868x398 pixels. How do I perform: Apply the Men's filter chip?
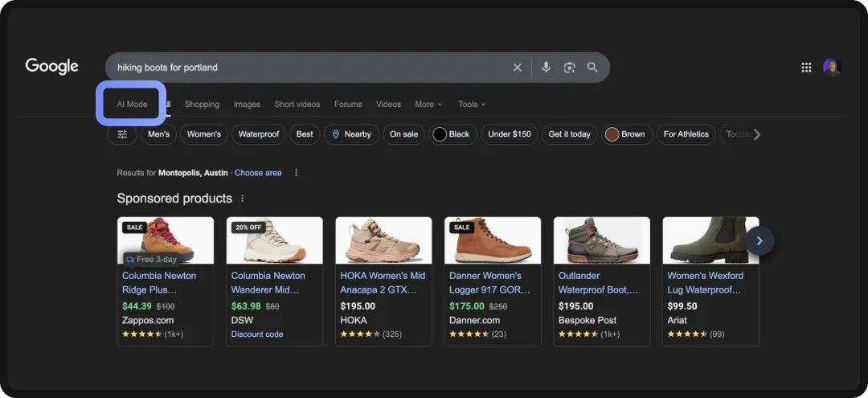(159, 134)
